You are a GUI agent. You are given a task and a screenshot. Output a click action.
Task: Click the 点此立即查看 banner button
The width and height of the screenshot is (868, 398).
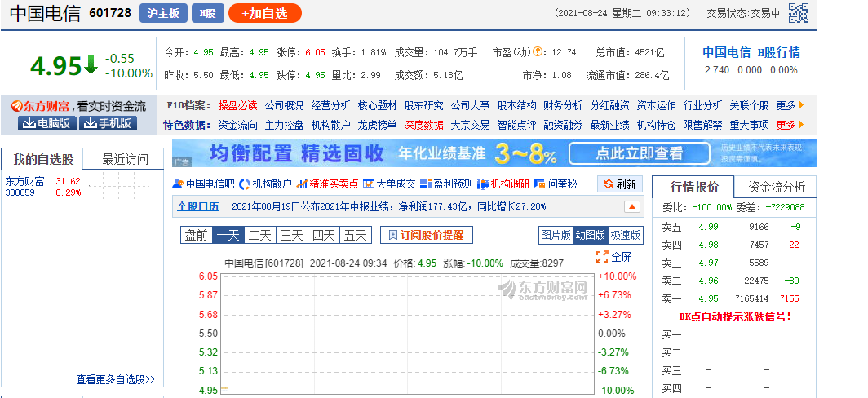coord(639,153)
